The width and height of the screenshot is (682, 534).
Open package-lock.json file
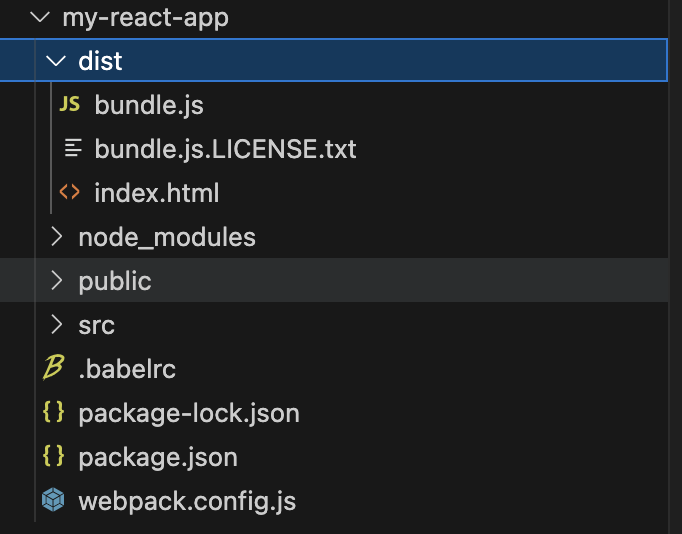(189, 413)
